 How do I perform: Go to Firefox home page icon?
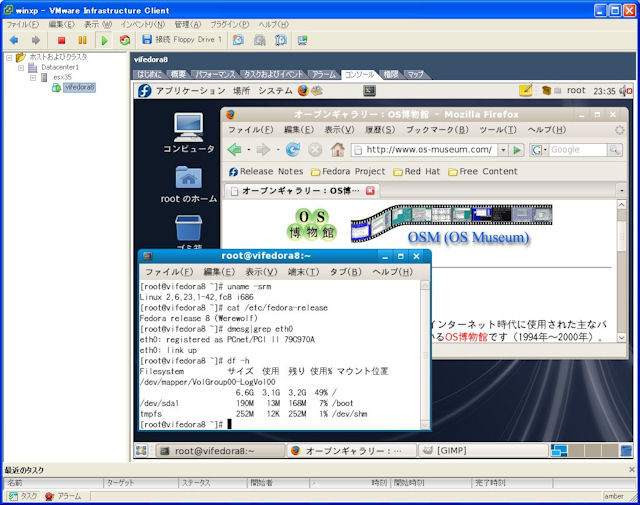coord(337,150)
